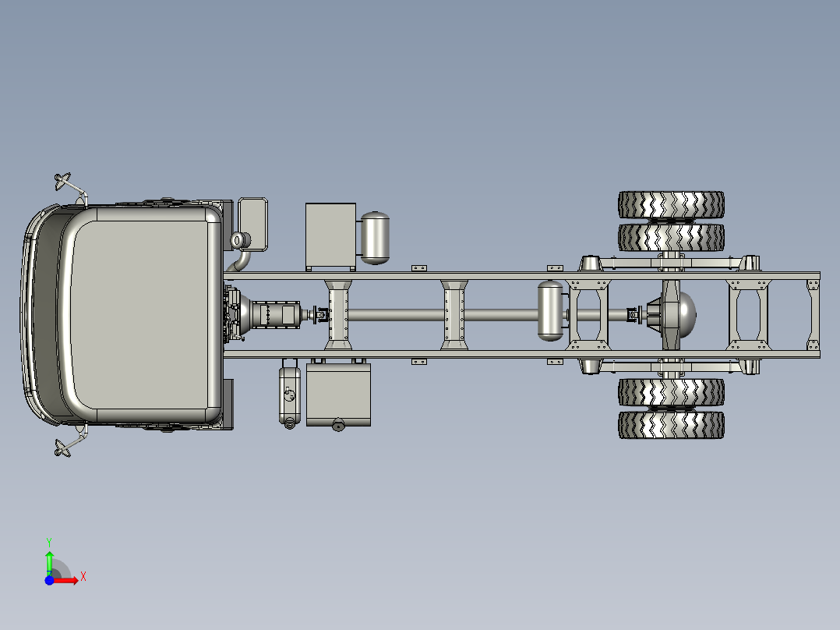The width and height of the screenshot is (840, 630).
Task: Select the first crossmember behind the gearbox
Action: [x=338, y=315]
